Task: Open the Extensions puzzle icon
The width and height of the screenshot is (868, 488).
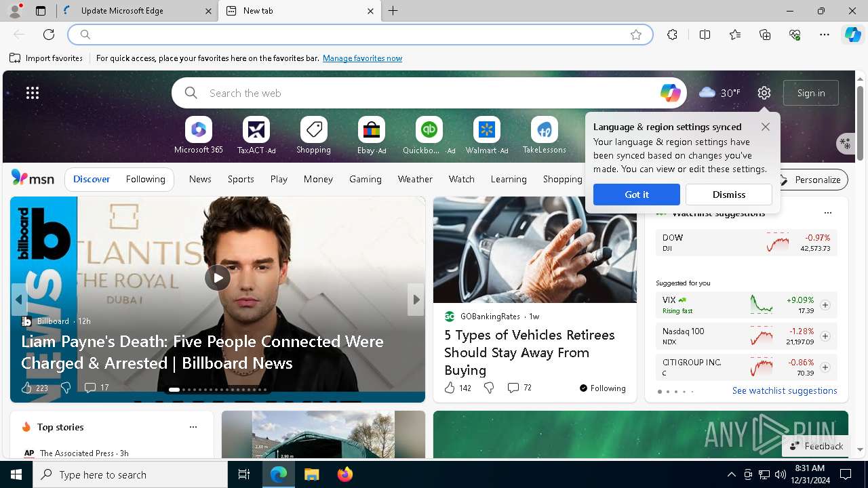Action: click(x=672, y=35)
